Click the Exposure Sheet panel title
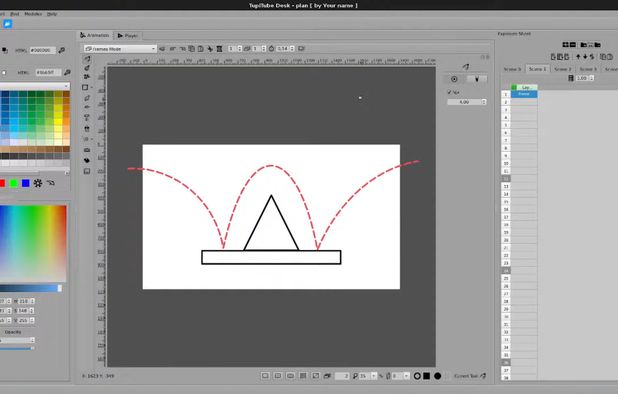The width and height of the screenshot is (618, 394). [x=514, y=34]
